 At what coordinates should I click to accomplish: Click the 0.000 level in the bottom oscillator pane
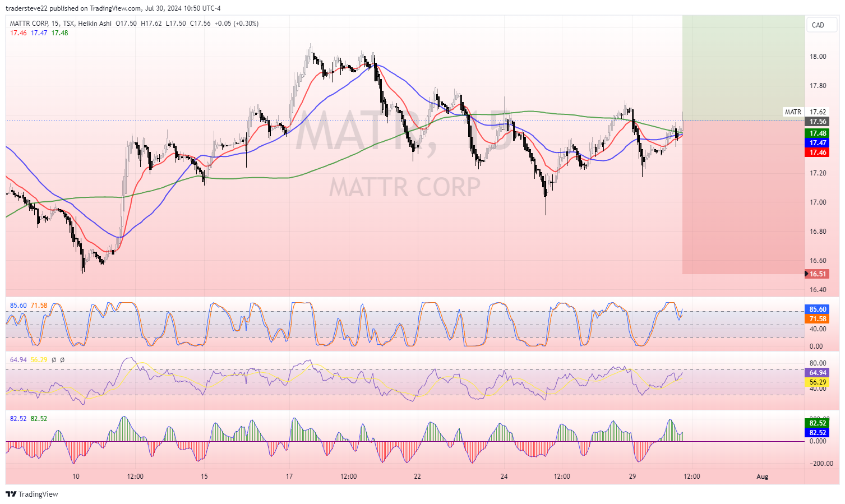click(x=818, y=441)
